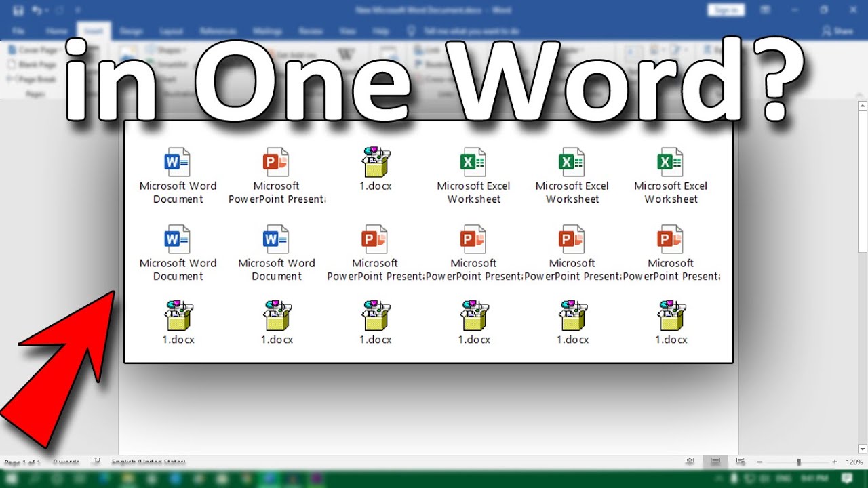Select the first Microsoft Word Document object

pos(178,161)
